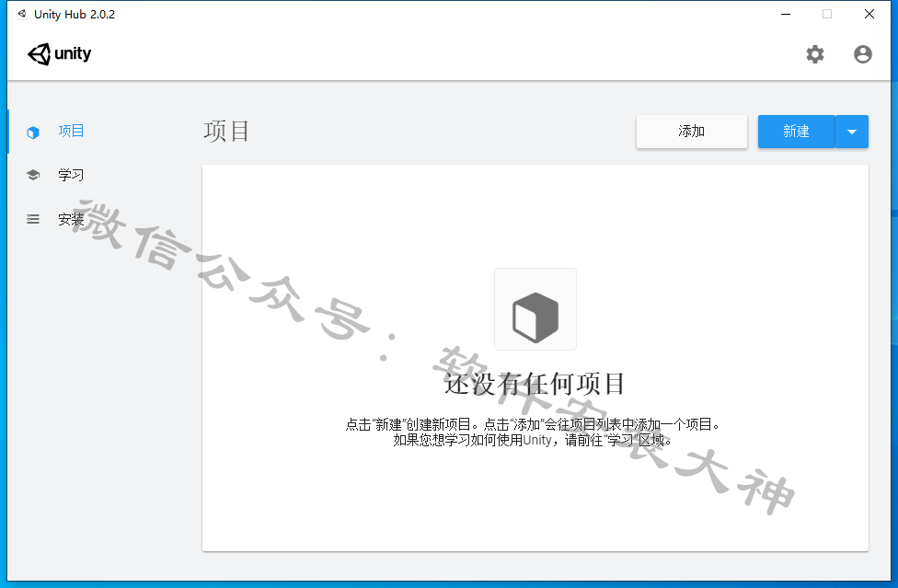Click the Unity logo in the header

[x=60, y=54]
